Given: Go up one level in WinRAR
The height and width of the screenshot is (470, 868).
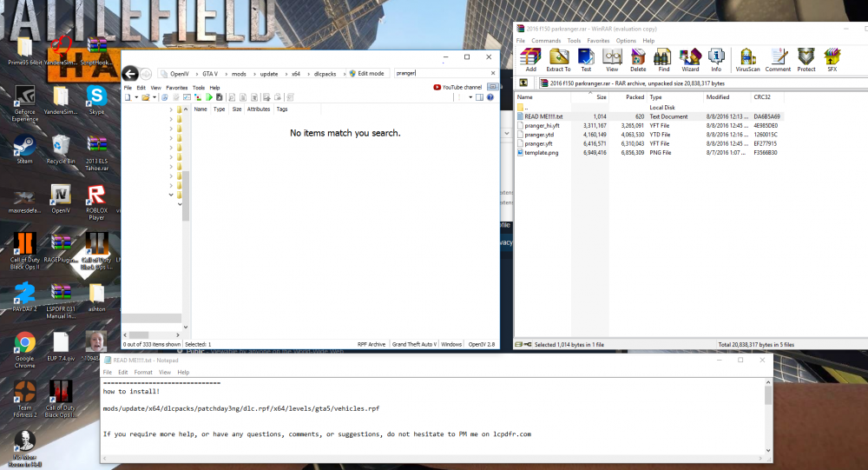Looking at the screenshot, I should 523,83.
